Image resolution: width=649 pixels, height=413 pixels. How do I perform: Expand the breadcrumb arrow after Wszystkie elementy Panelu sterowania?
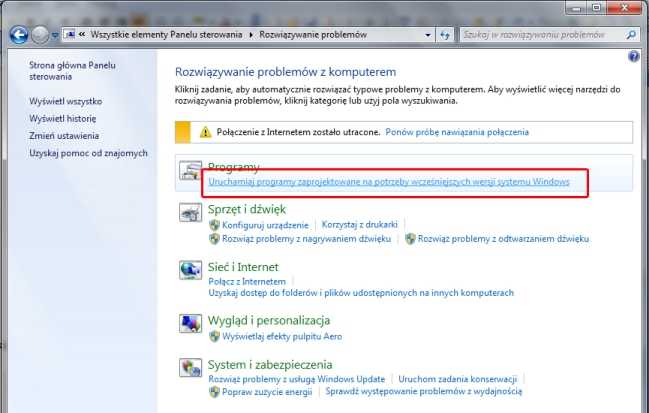click(x=251, y=35)
